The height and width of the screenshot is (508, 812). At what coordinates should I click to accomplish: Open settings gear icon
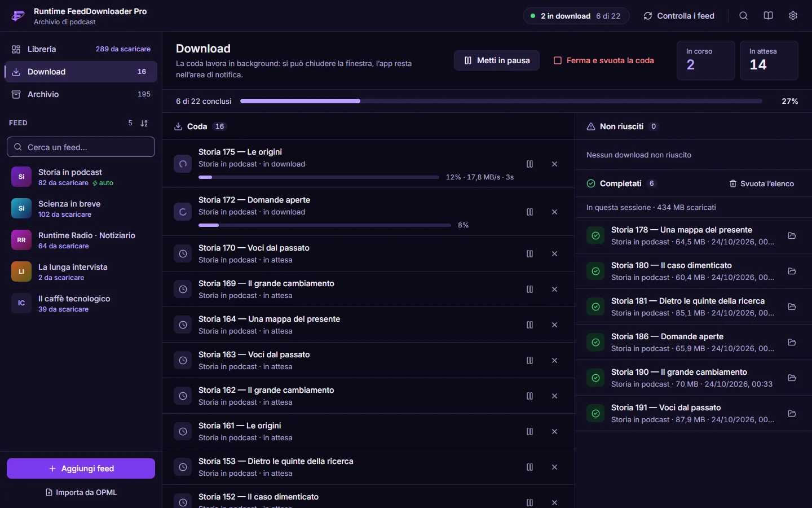(793, 16)
